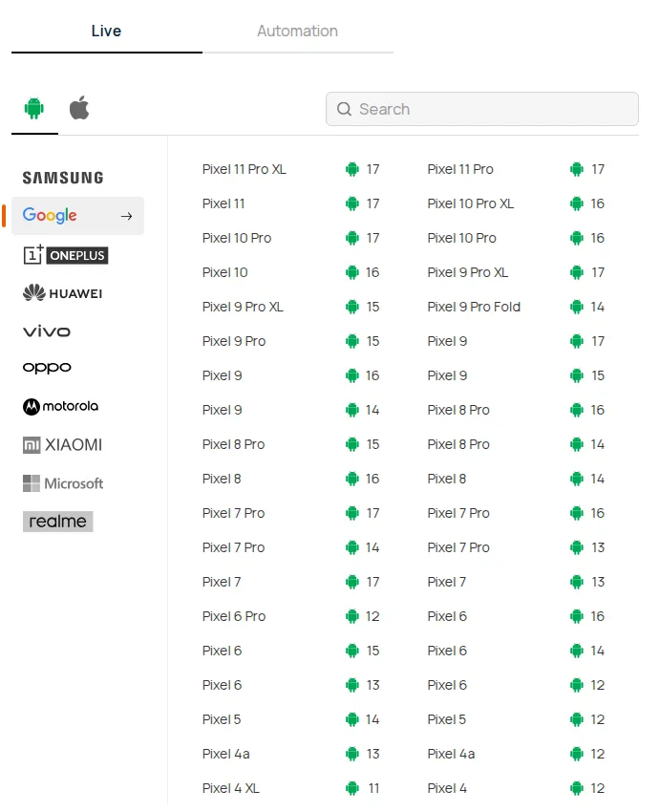Select Pixel 6 Pro device

click(x=233, y=616)
